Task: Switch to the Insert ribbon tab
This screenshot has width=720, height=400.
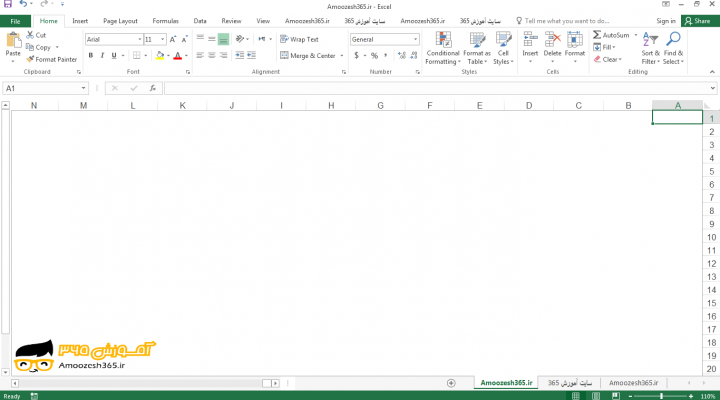Action: 80,21
